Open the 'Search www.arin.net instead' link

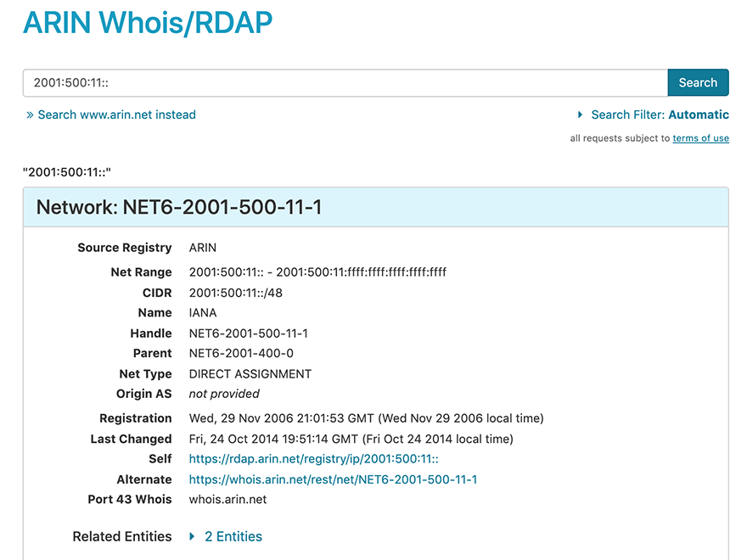coord(117,115)
